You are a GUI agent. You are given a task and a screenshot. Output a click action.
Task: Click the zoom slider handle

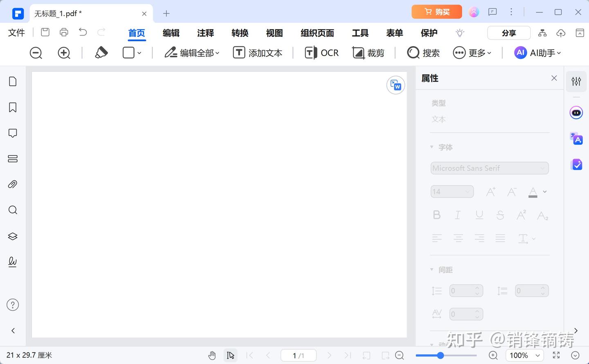(x=440, y=355)
